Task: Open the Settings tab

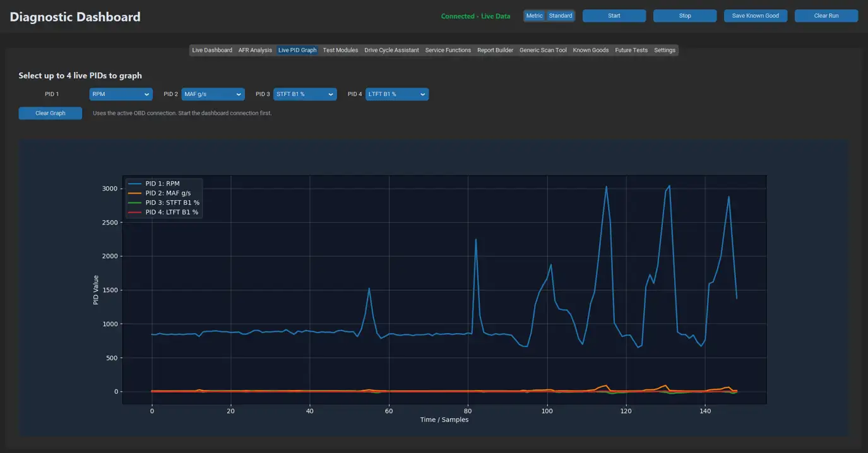Action: point(665,50)
